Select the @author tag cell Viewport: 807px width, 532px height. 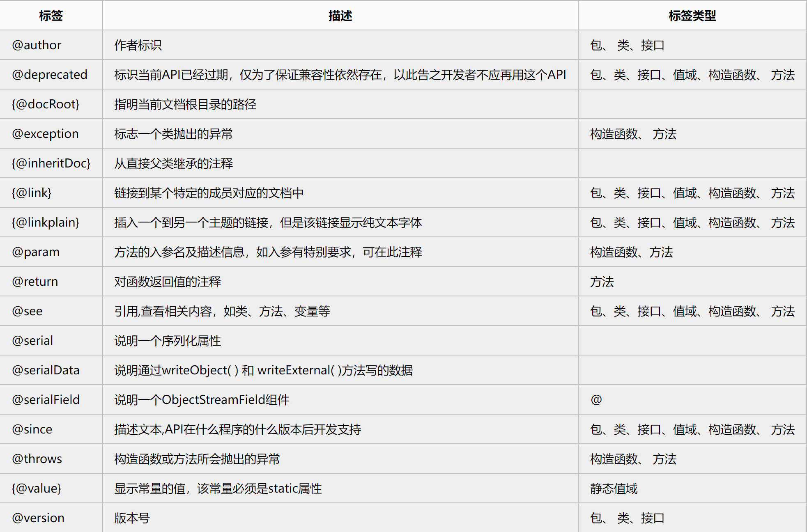37,45
